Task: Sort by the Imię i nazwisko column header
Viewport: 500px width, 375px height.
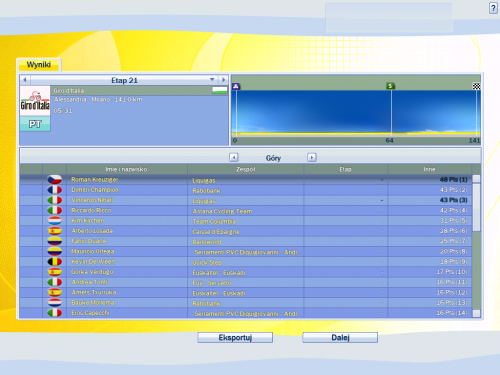Action: coord(127,169)
